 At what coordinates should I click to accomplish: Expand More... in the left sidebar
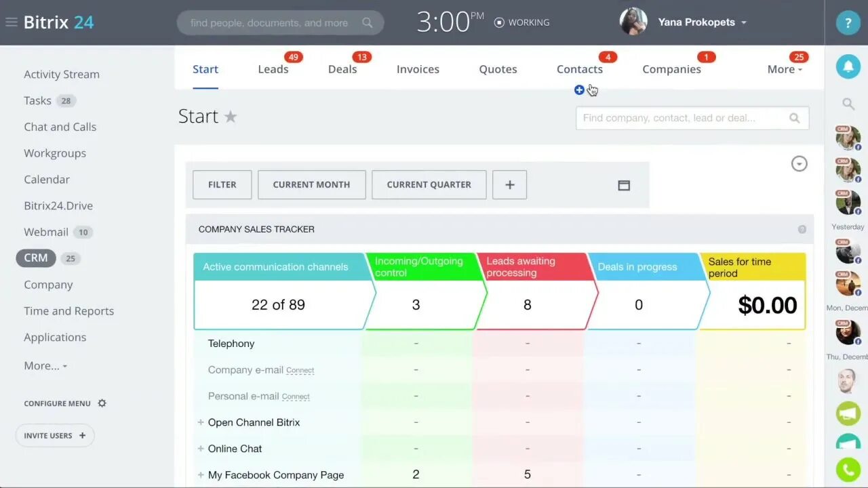tap(45, 366)
